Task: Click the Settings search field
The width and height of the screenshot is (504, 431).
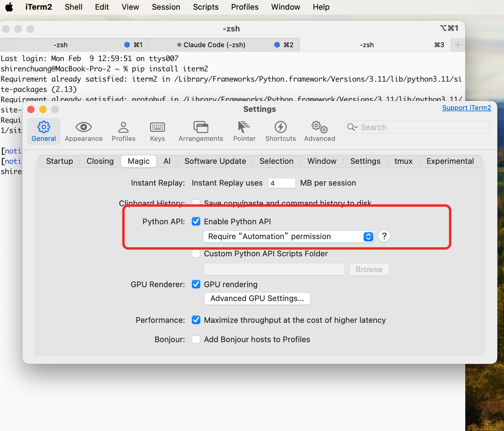Action: pos(417,127)
